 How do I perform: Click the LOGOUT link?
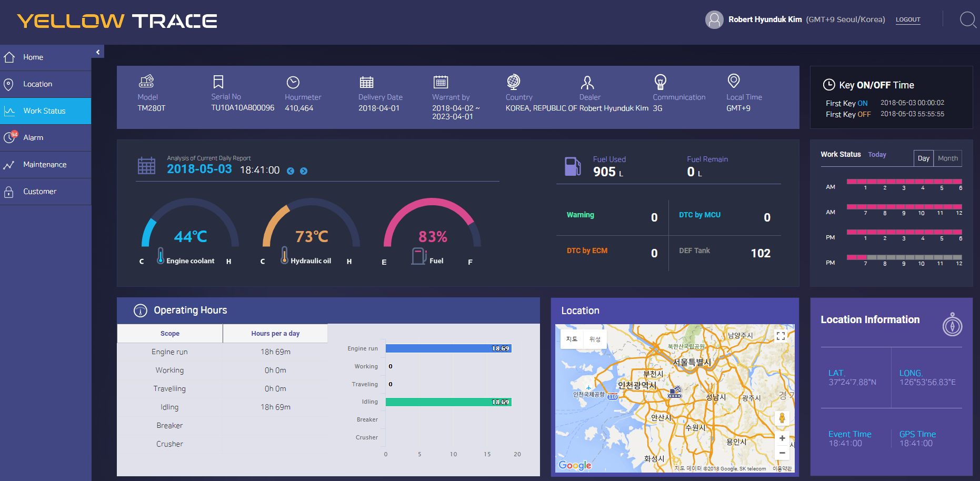click(x=908, y=20)
